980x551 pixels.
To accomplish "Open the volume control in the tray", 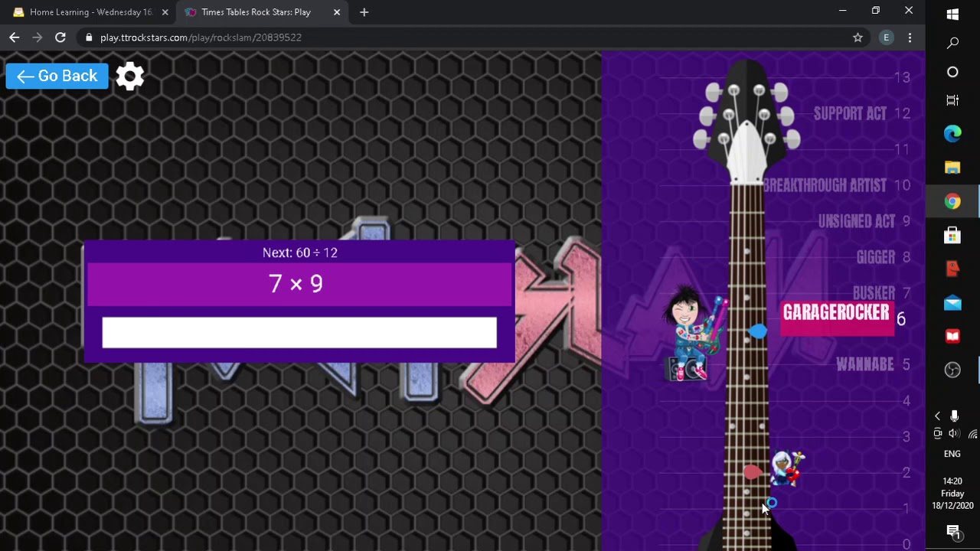I will point(954,433).
